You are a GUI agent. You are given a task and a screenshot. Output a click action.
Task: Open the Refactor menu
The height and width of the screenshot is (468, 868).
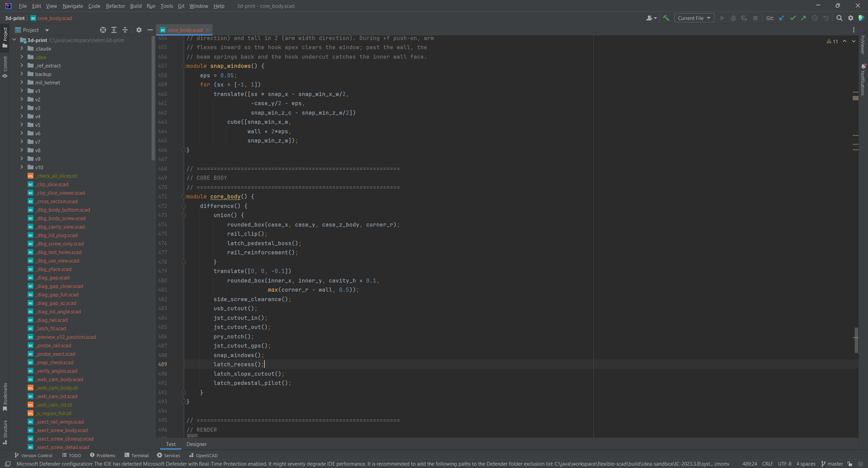click(x=116, y=6)
